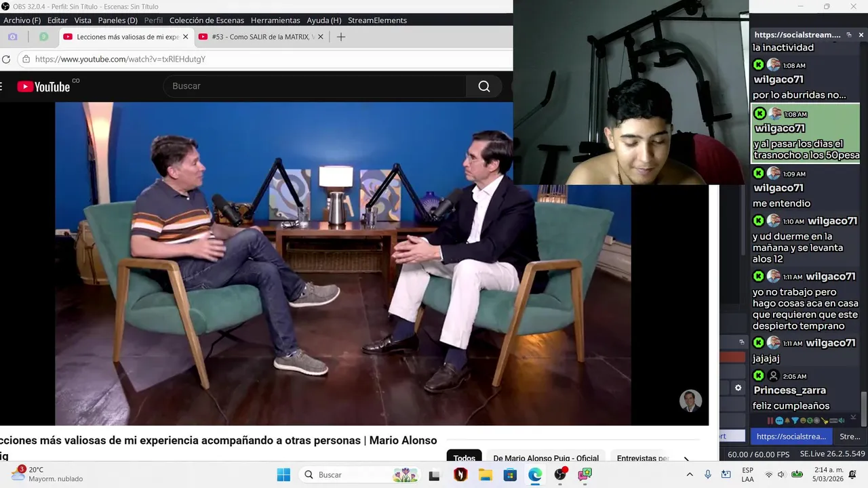Open the YouTube guide hamburger menu

[1, 86]
